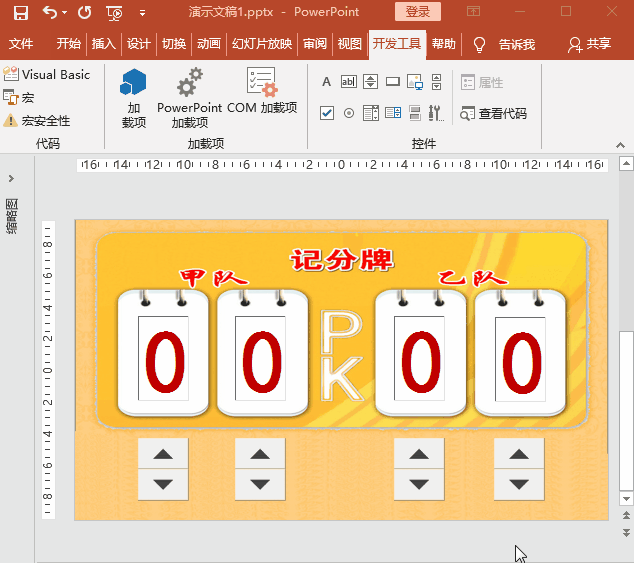This screenshot has width=634, height=563.
Task: Switch to the 设计 tab
Action: pos(138,43)
